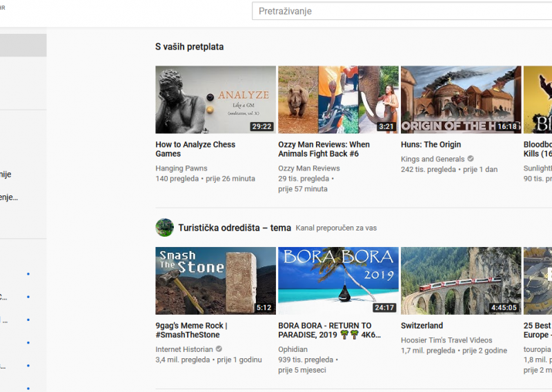Viewport: 552px width, 392px height.
Task: Click the 'S vaših pretplata' heading
Action: (189, 47)
